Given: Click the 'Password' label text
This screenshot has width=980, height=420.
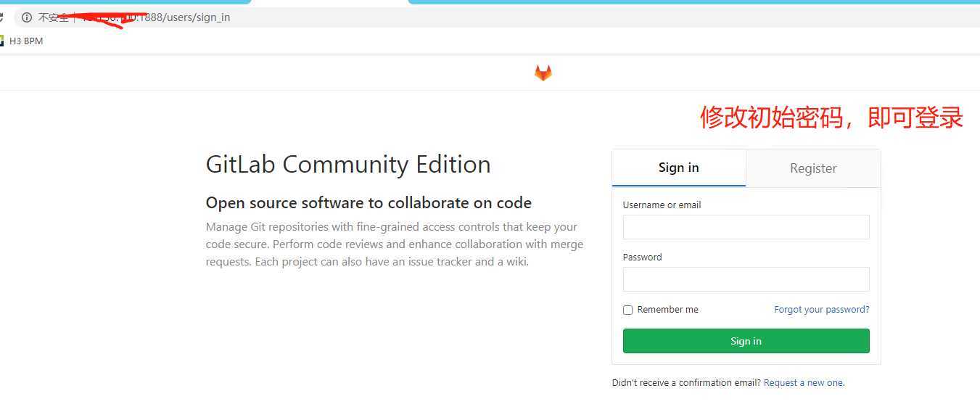Looking at the screenshot, I should pos(642,258).
